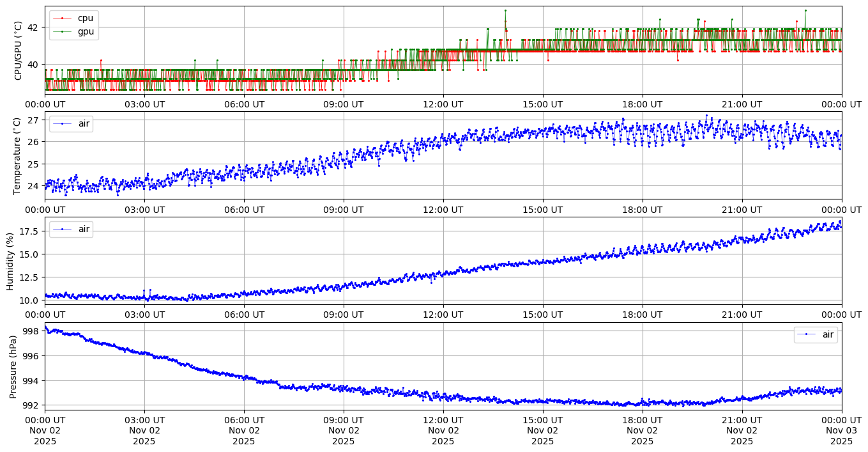
Task: Click the 998 tick on Pressure axis
Action: pyautogui.click(x=31, y=331)
